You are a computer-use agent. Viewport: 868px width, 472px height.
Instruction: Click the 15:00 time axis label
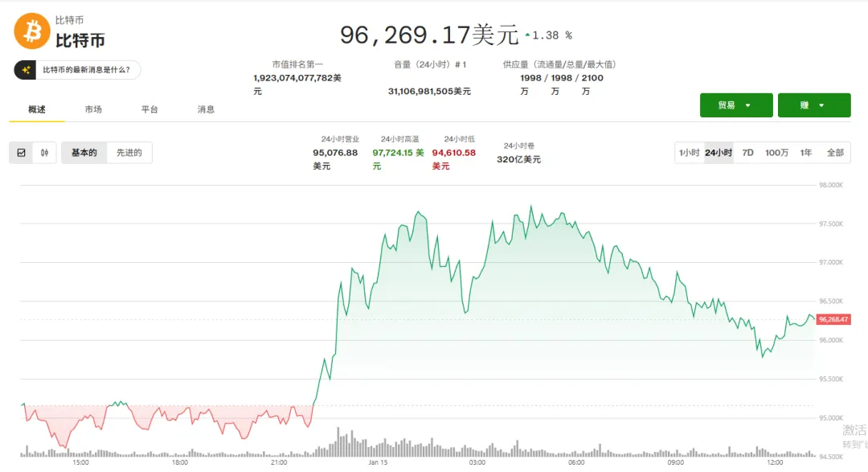click(81, 462)
